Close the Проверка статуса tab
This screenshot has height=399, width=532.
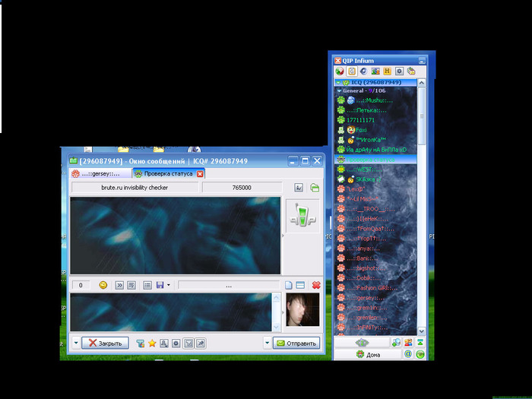point(200,174)
